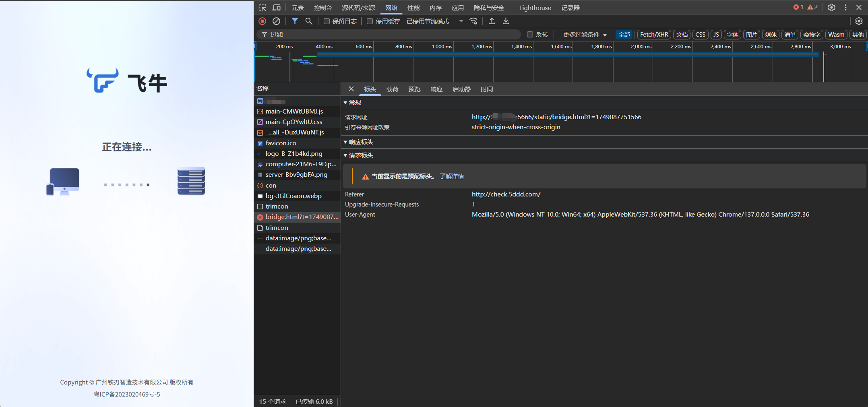Select the All filter type

point(624,35)
